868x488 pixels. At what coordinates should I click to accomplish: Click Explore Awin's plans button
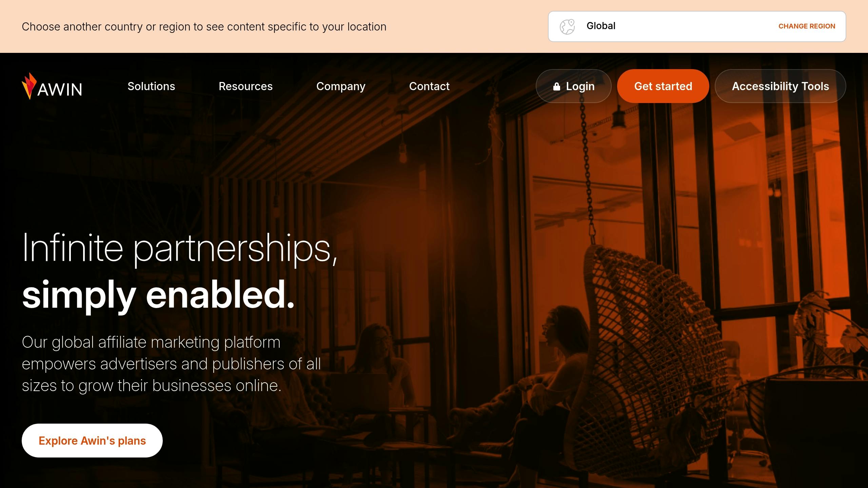pyautogui.click(x=92, y=441)
